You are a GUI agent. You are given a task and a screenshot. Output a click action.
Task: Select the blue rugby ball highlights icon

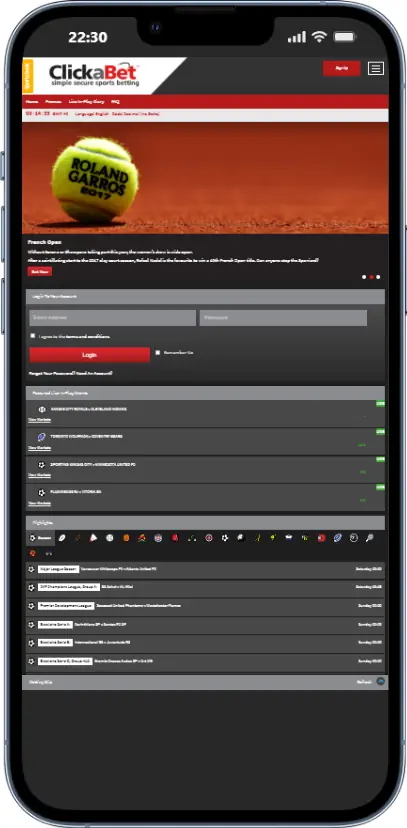tap(337, 538)
